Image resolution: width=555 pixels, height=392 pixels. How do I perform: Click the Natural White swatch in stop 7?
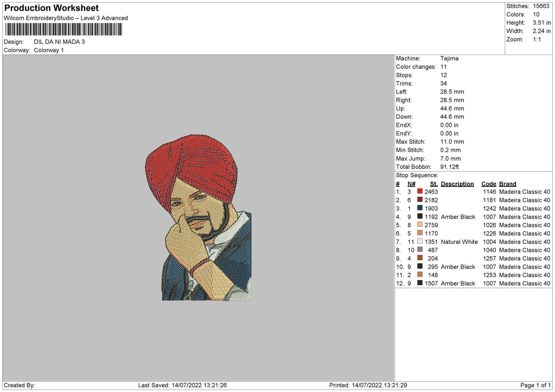click(x=420, y=242)
